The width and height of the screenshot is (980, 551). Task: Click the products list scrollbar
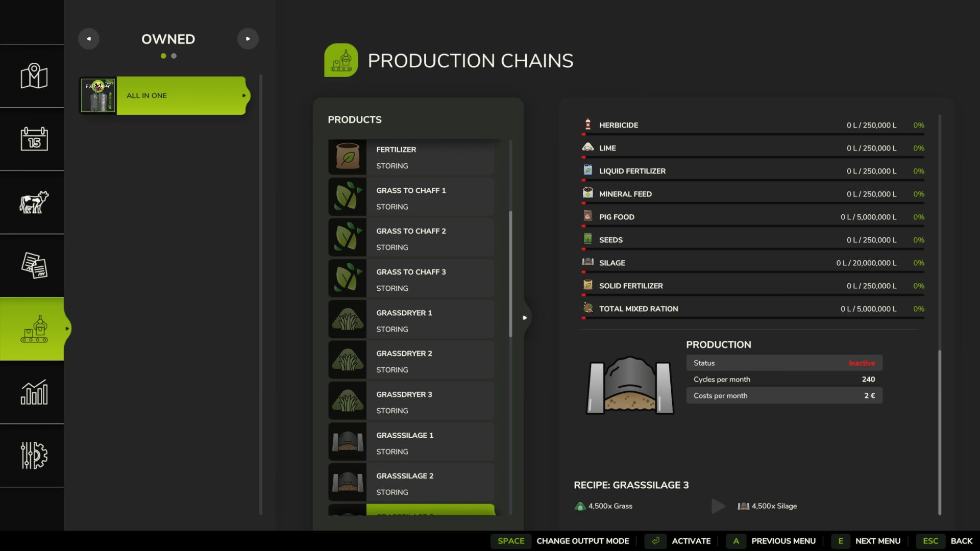click(510, 274)
